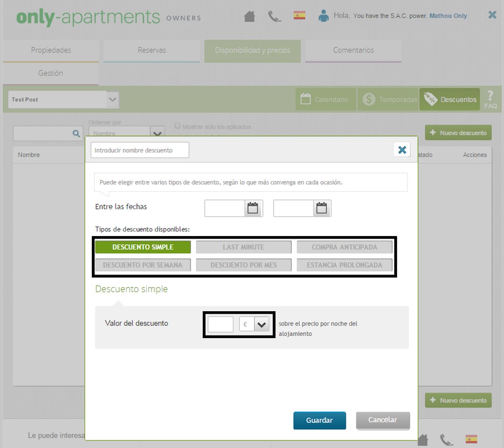The width and height of the screenshot is (504, 448).
Task: Open the start date calendar picker
Action: 253,208
